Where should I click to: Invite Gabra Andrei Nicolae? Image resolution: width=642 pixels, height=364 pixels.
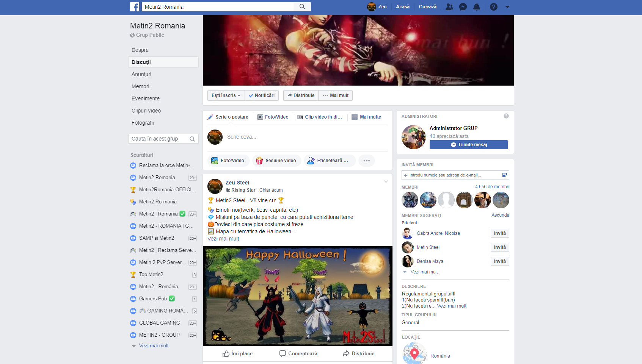point(500,233)
